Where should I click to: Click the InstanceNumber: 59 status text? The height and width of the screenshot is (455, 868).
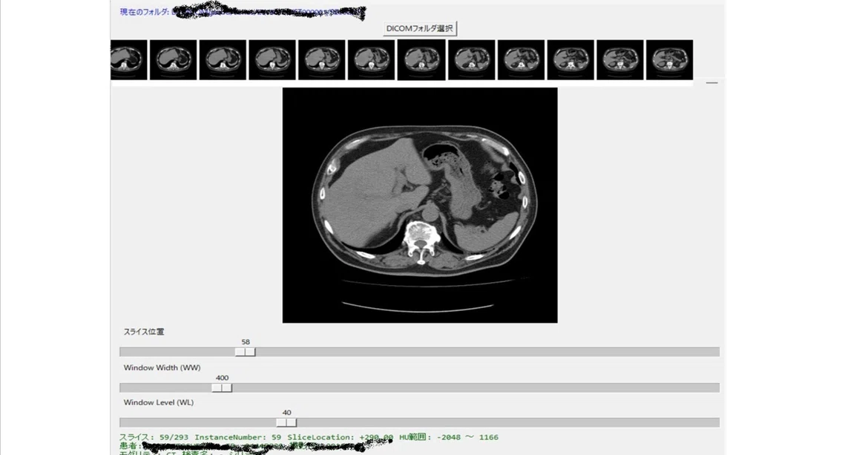[x=237, y=436]
